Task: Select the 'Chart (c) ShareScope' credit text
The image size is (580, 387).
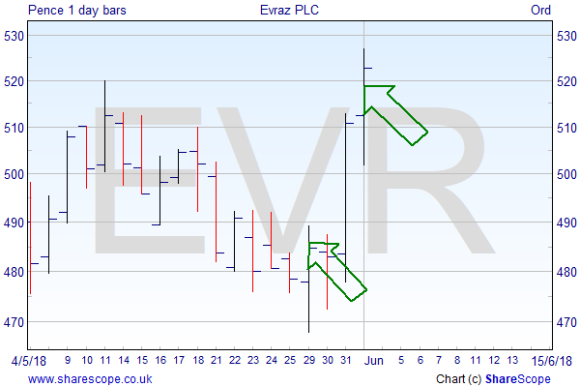Action: coord(493,379)
